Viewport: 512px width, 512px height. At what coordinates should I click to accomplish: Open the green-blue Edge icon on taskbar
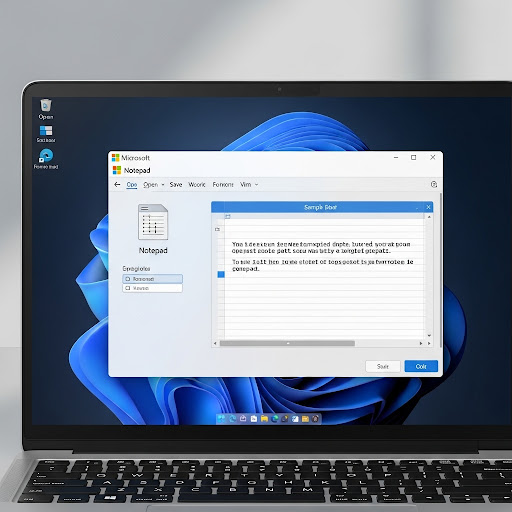click(x=275, y=419)
